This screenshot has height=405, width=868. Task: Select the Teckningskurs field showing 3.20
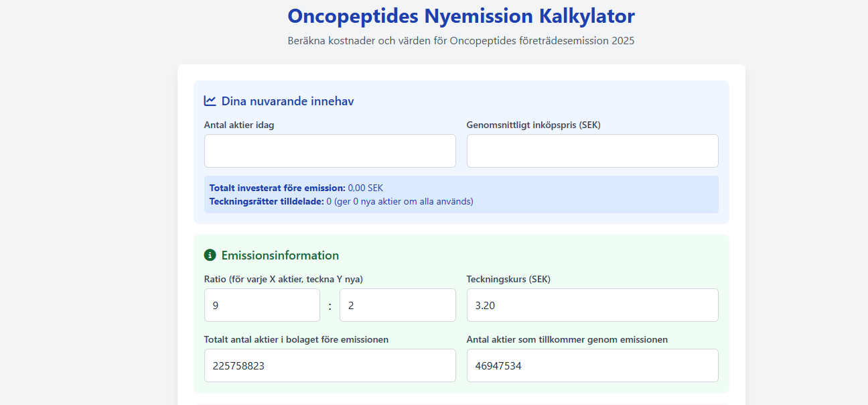tap(593, 305)
